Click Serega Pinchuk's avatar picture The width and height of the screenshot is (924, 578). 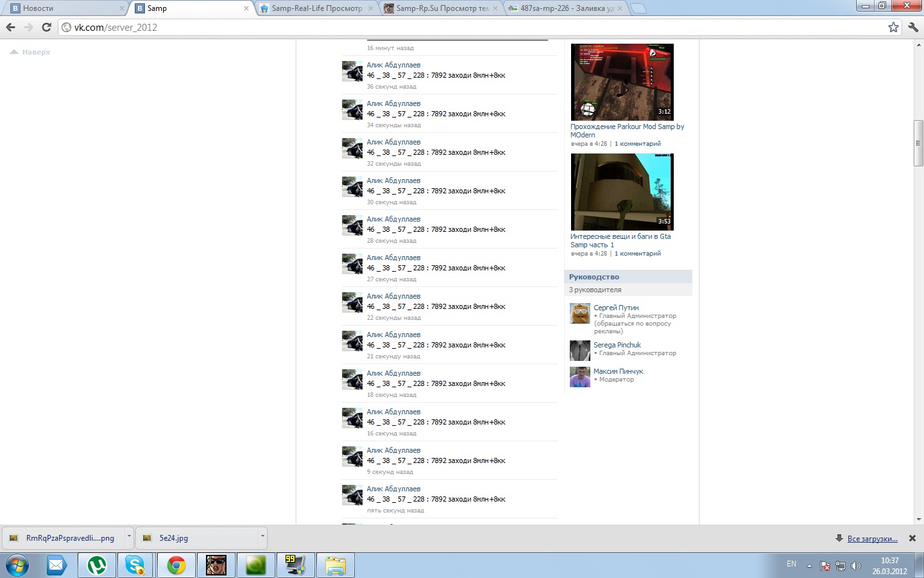pyautogui.click(x=580, y=351)
